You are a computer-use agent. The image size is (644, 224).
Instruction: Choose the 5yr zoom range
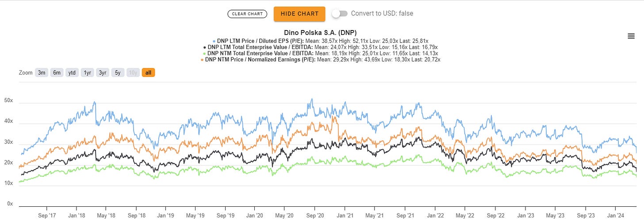tap(118, 72)
